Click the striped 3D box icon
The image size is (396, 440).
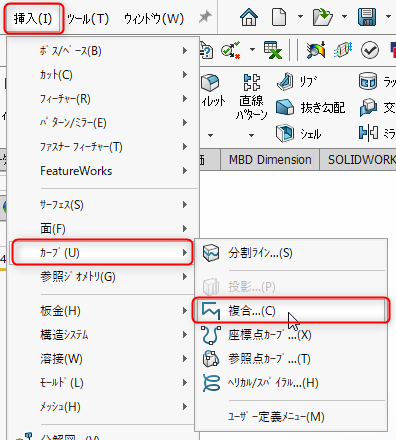click(343, 50)
